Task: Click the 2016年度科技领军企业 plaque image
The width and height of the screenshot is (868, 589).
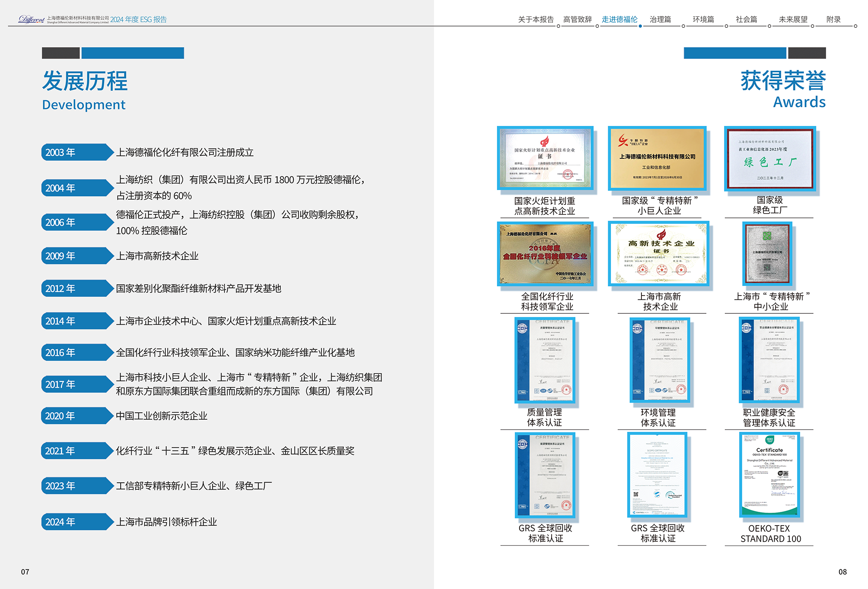Action: coord(545,254)
